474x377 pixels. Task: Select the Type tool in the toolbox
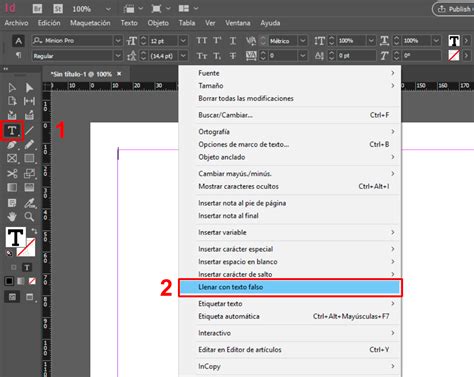12,130
